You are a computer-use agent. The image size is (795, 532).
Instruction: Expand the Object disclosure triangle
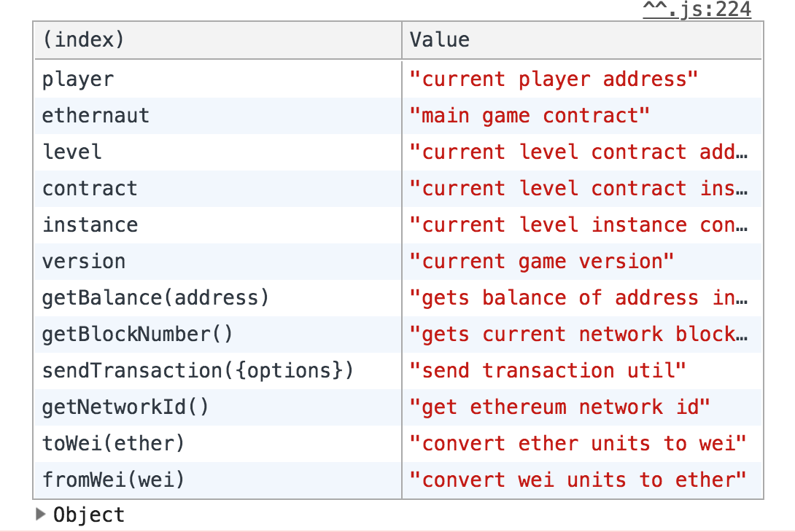(x=41, y=515)
